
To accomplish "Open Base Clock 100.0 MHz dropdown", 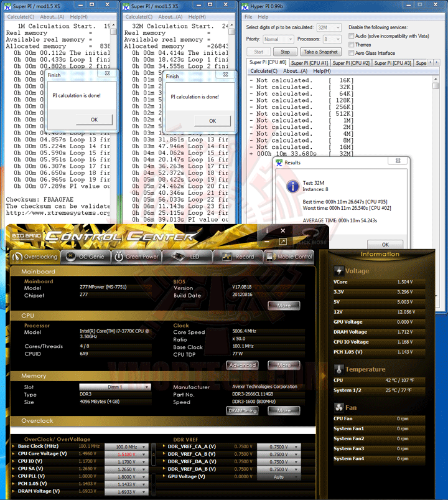I will coord(126,446).
